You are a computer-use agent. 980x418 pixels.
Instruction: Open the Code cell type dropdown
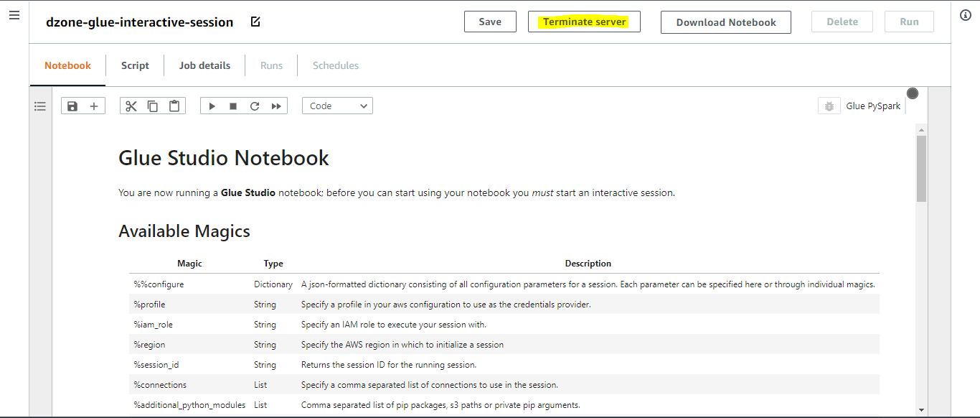[x=337, y=106]
